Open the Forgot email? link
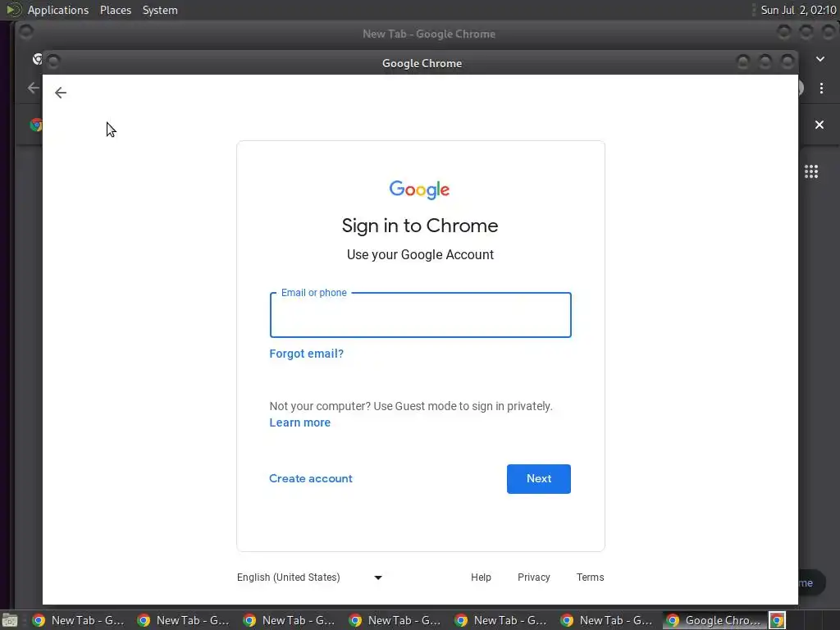Screen dimensions: 840x630 [307, 354]
